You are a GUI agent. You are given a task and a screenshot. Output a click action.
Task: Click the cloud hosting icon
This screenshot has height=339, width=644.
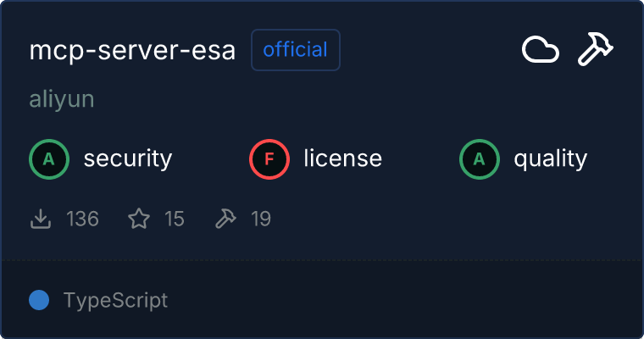coord(540,51)
